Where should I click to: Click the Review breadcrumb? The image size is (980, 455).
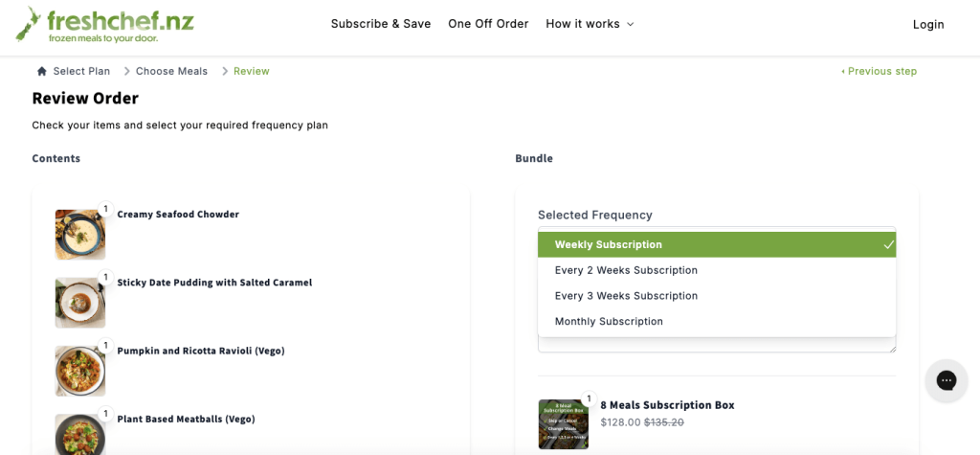(252, 71)
